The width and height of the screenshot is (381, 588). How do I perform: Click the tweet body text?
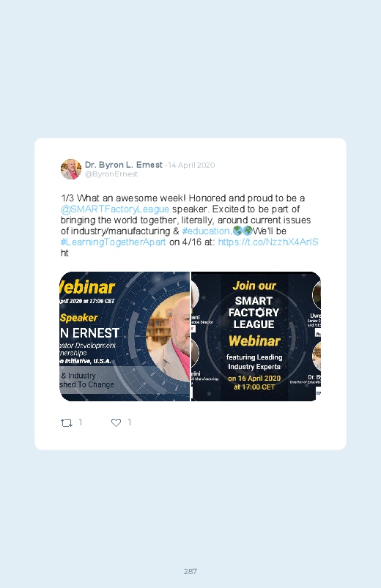pos(190,226)
